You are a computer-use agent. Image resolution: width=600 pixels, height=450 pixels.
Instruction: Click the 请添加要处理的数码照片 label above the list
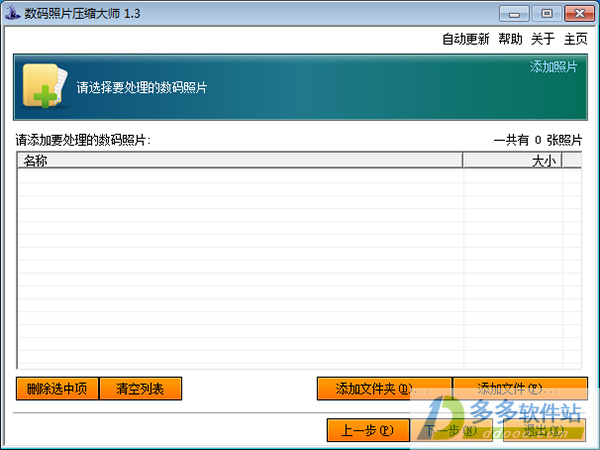coord(83,140)
